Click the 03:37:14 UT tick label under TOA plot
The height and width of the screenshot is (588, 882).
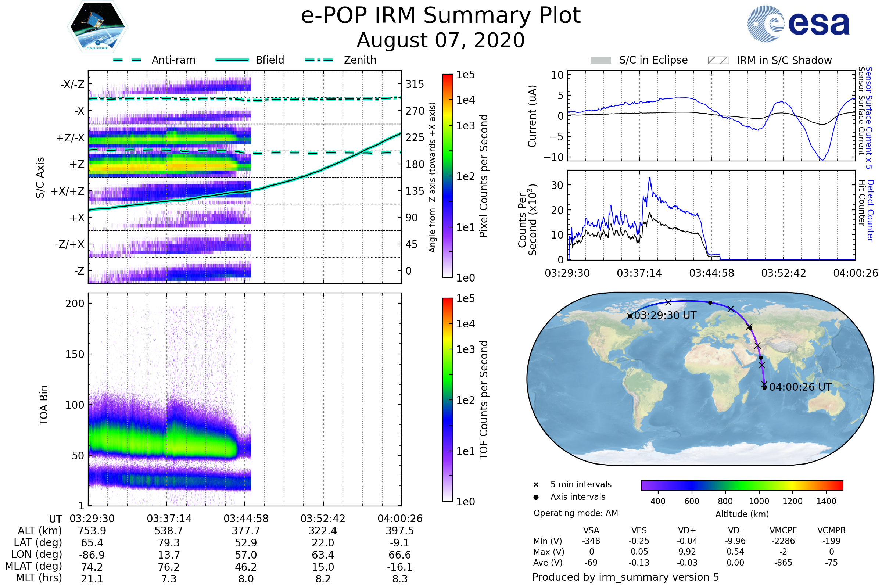(x=169, y=519)
